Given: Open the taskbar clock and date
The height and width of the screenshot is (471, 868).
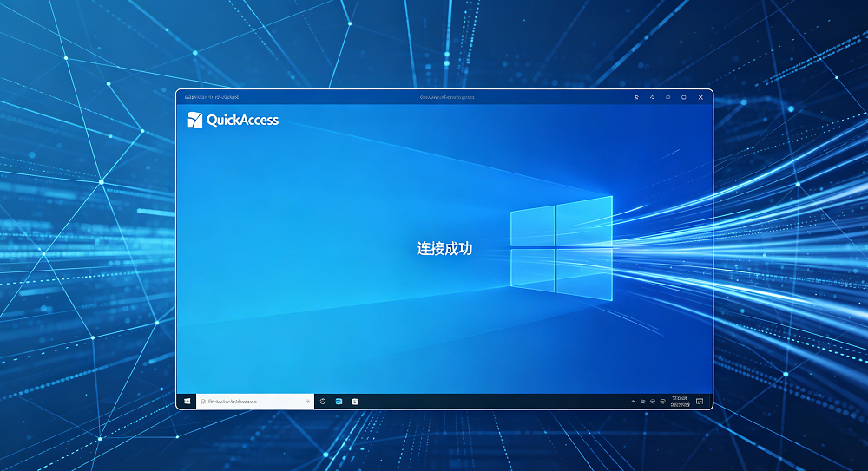Looking at the screenshot, I should (x=680, y=402).
